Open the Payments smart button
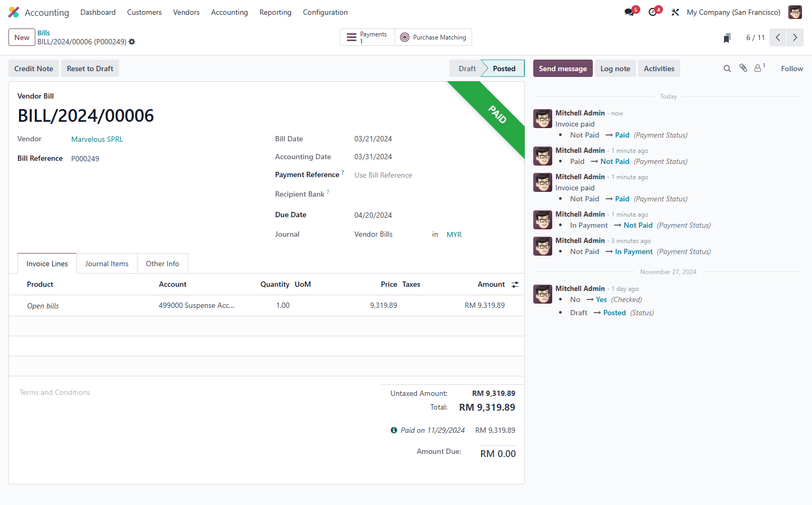812x505 pixels. [367, 37]
